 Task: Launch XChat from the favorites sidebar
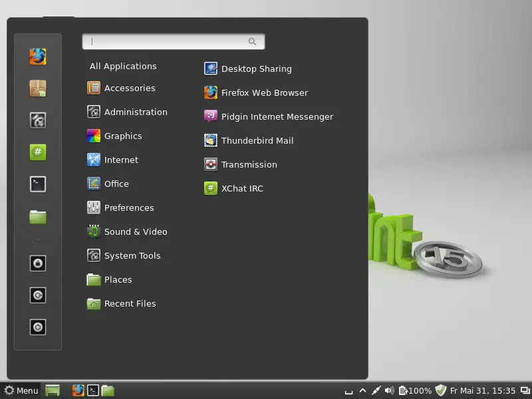tap(38, 152)
